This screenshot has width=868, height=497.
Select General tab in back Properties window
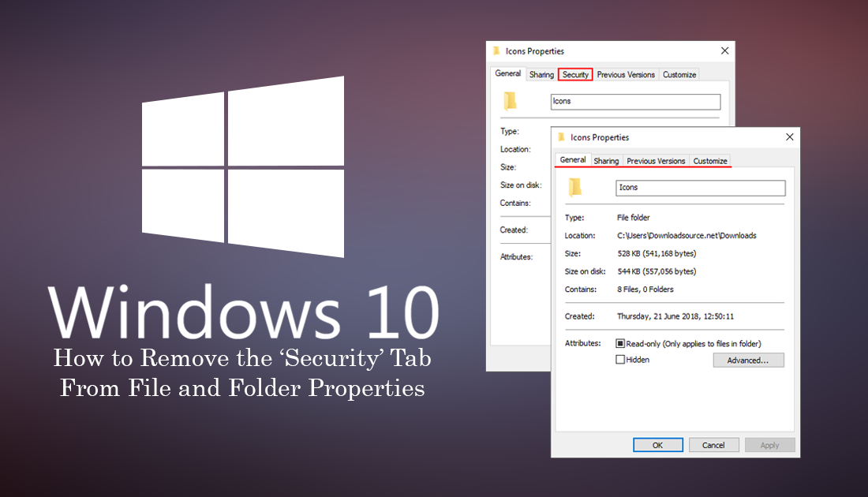[507, 73]
